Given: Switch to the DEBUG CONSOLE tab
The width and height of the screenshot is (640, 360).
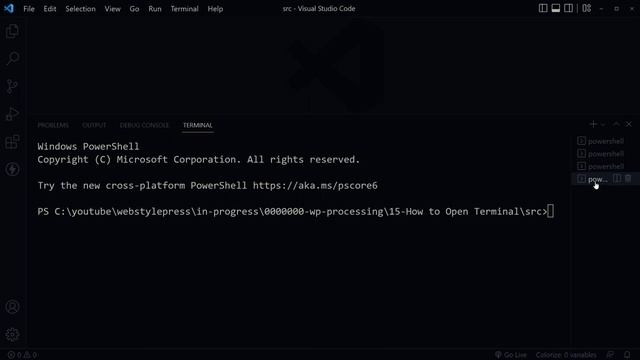Looking at the screenshot, I should pos(144,125).
